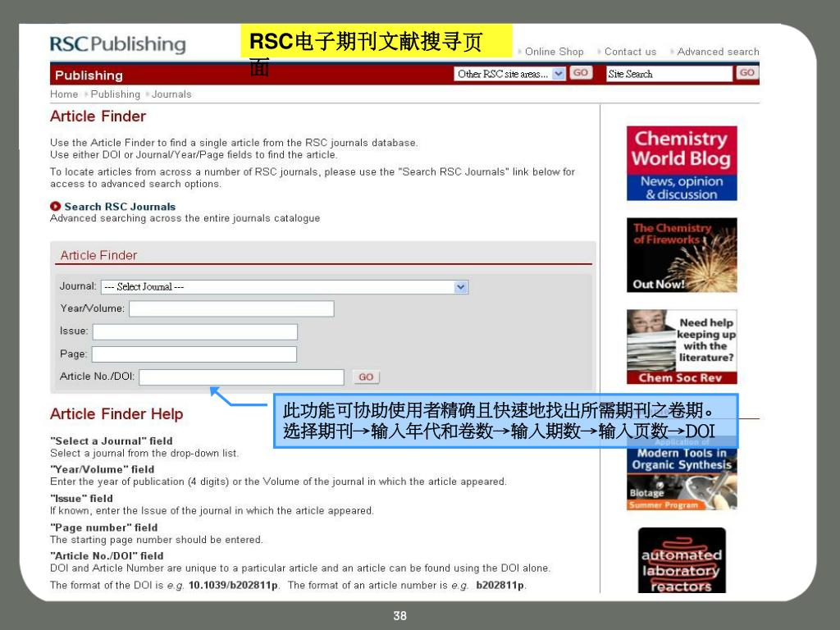Click the example DOI 10.1039/b202811p
The image size is (840, 630).
[x=233, y=585]
